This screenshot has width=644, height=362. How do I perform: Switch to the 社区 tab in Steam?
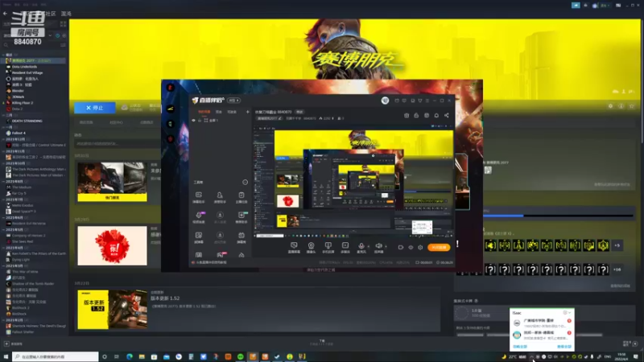(x=51, y=14)
